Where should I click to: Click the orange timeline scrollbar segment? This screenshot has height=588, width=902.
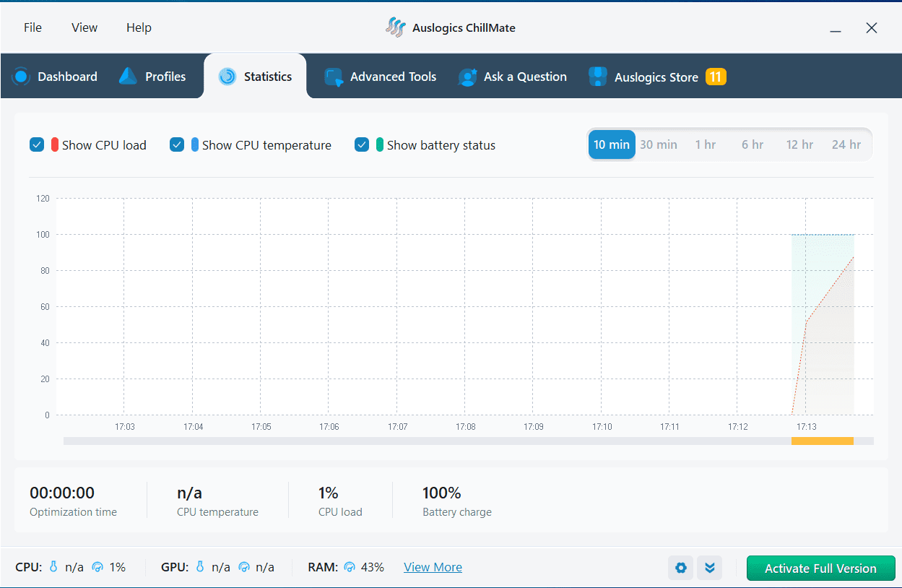click(823, 441)
